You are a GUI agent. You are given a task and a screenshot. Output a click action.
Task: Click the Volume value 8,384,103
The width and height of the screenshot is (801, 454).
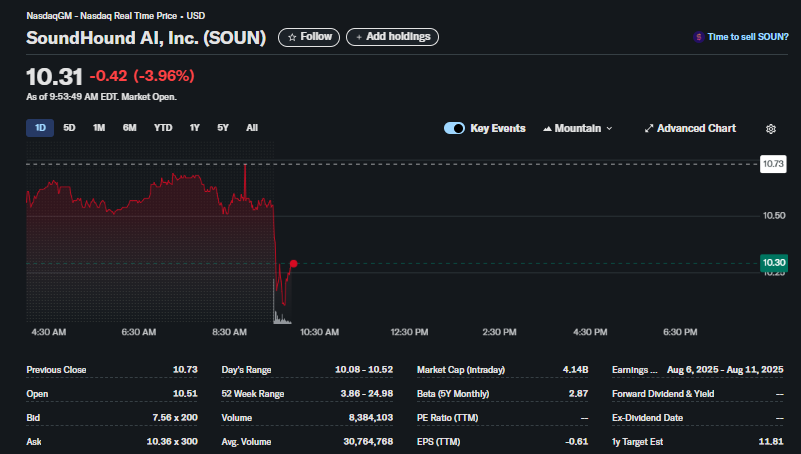371,418
